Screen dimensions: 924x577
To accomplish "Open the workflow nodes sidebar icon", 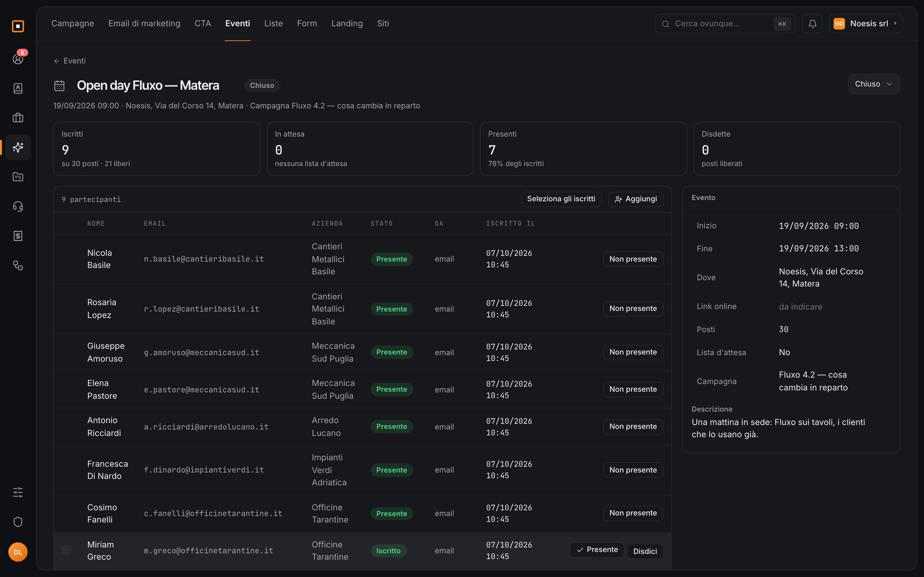I will 18,265.
